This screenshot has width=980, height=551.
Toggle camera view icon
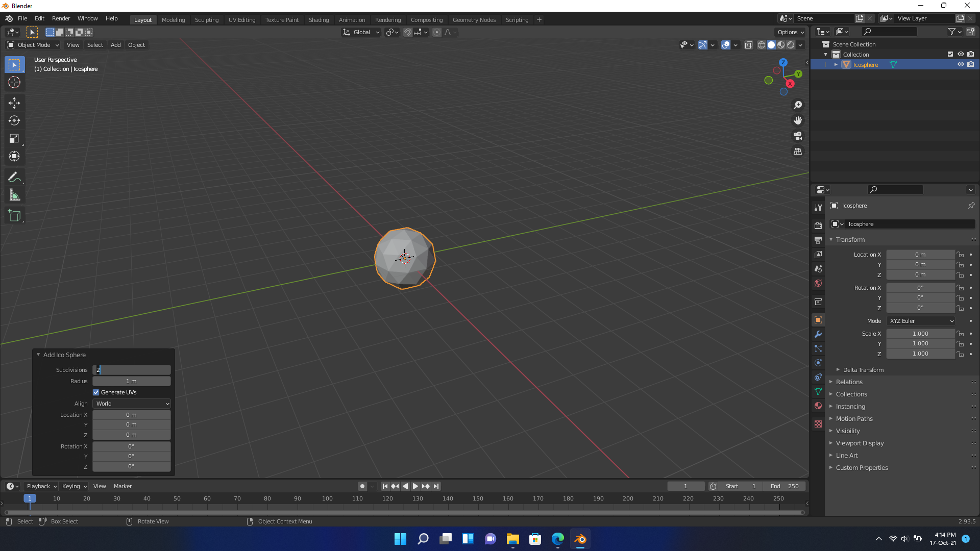[798, 136]
